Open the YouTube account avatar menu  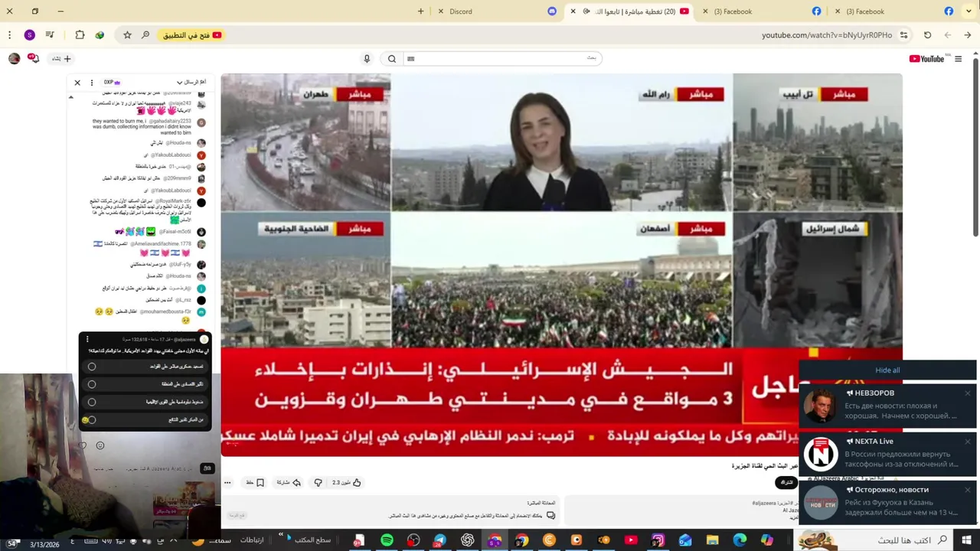click(14, 59)
